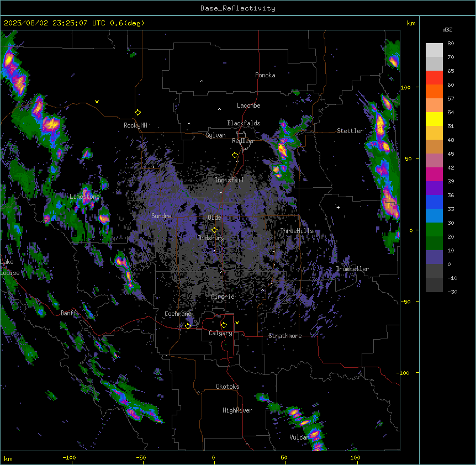Image resolution: width=476 pixels, height=465 pixels.
Task: Click the Cochrane city label
Action: coord(178,314)
